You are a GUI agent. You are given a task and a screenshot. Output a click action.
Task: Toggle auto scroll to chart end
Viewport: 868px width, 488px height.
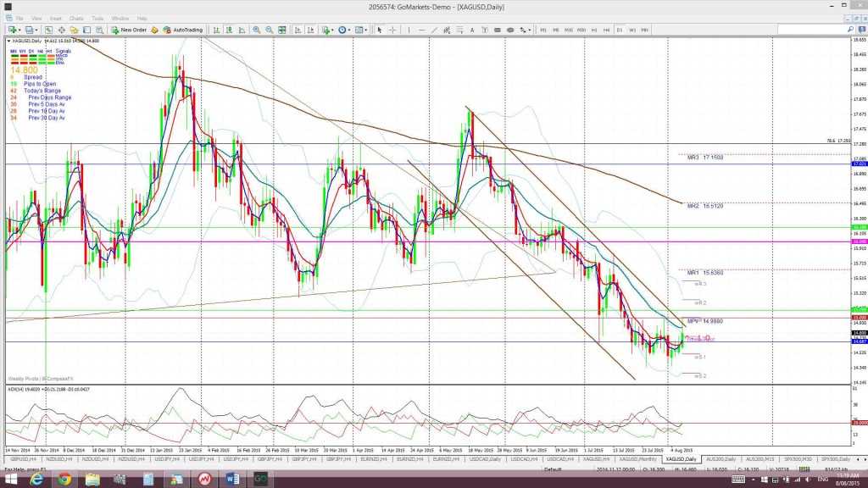pyautogui.click(x=298, y=30)
